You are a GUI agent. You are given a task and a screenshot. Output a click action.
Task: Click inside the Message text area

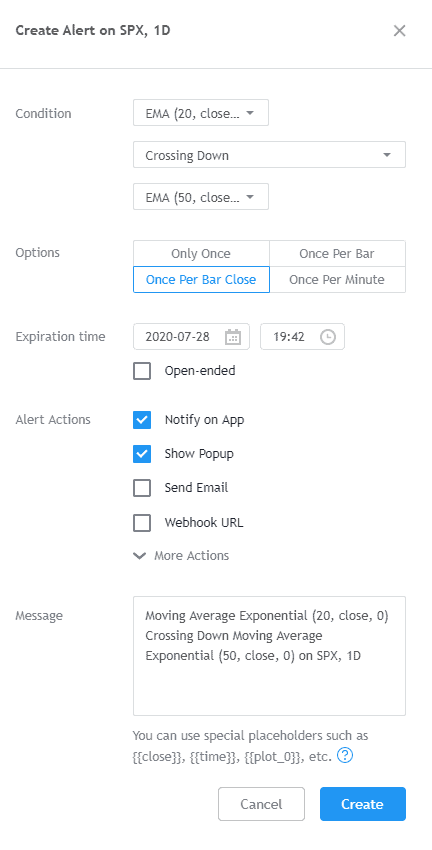click(x=269, y=656)
